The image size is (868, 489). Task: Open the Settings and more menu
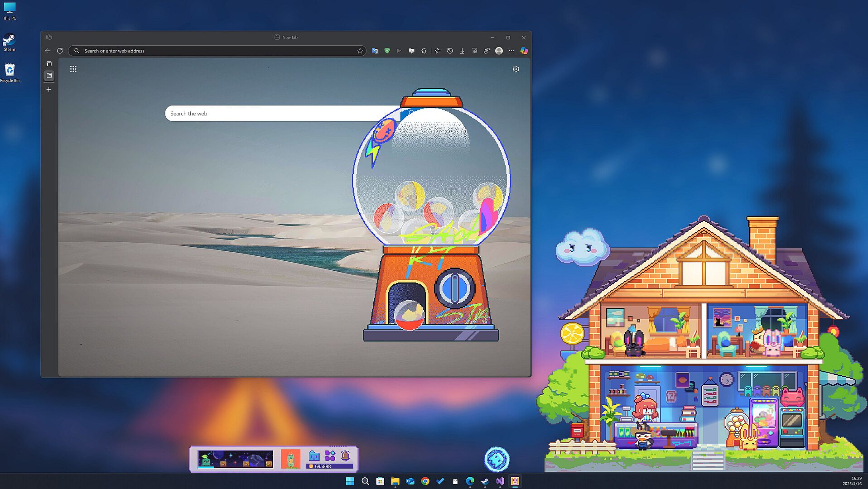coord(511,51)
